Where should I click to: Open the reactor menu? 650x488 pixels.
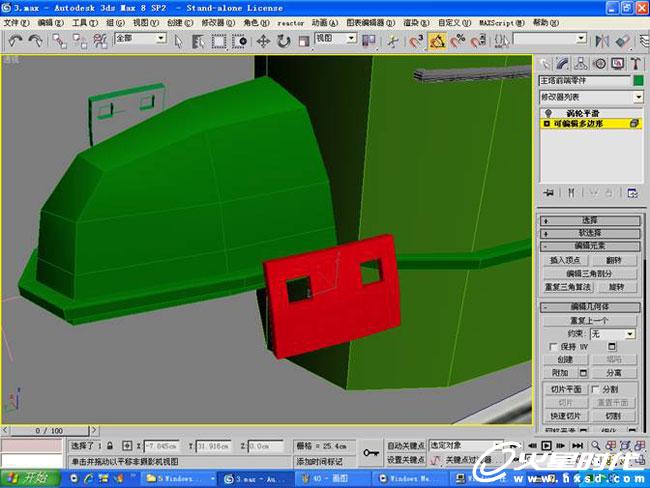290,23
